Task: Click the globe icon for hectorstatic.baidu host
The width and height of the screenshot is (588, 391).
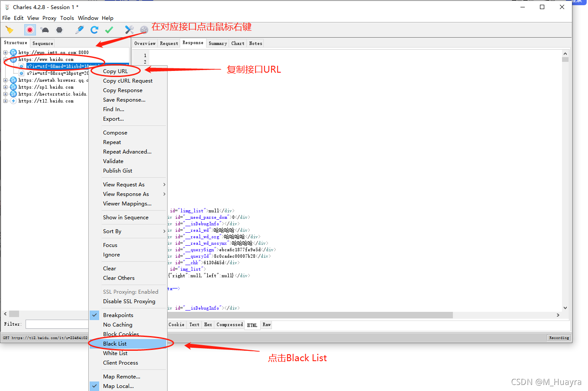Action: (x=13, y=94)
